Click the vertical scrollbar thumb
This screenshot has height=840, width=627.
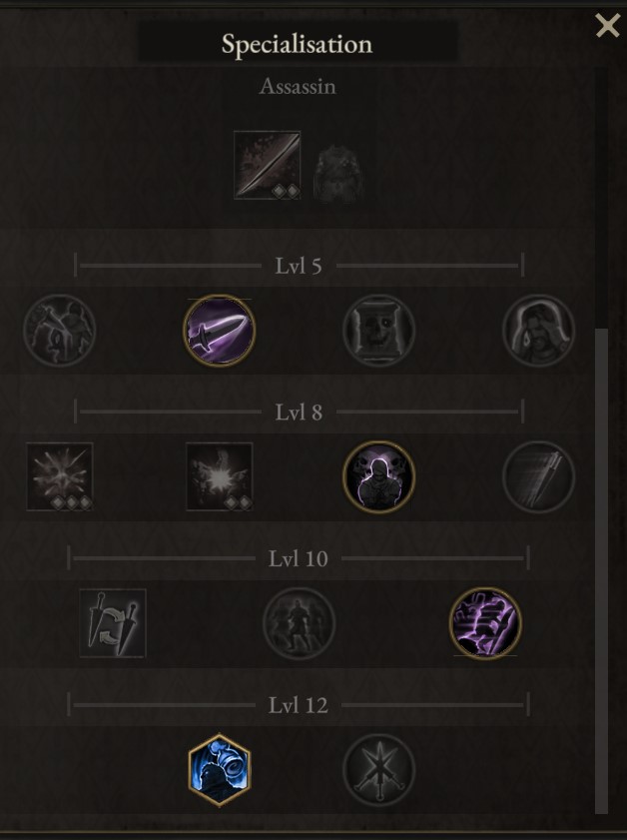tap(601, 570)
